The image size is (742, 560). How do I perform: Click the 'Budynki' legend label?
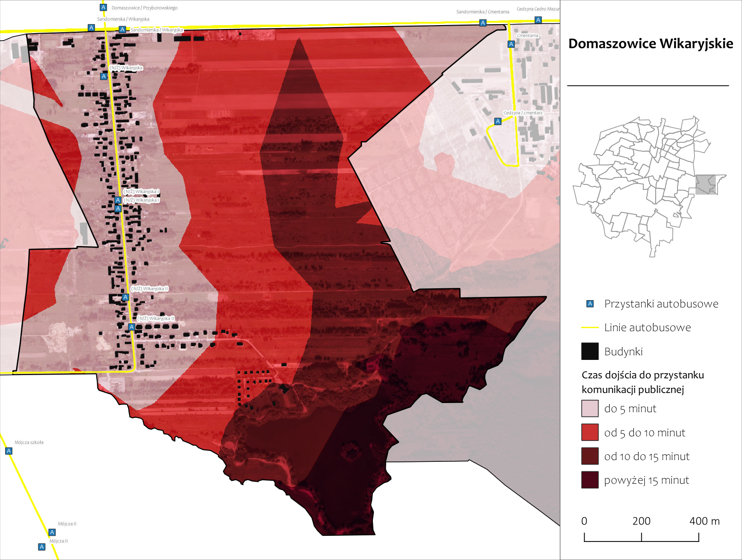coord(623,352)
